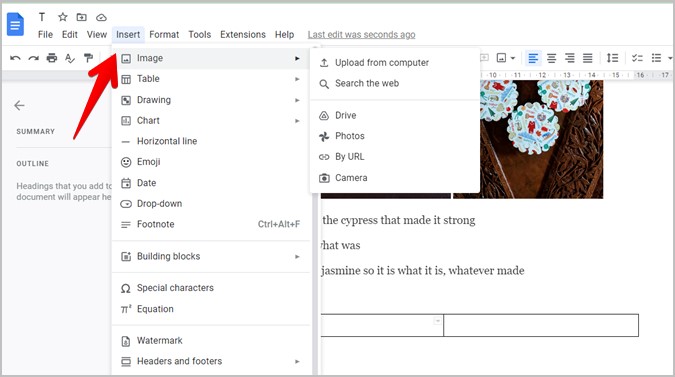The image size is (675, 377).
Task: Insert a Footnote
Action: [211, 224]
